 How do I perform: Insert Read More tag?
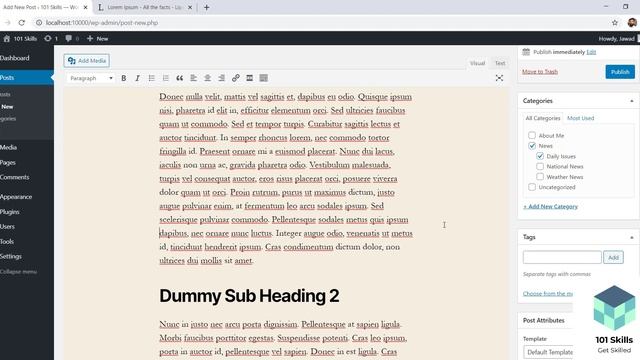coord(249,78)
